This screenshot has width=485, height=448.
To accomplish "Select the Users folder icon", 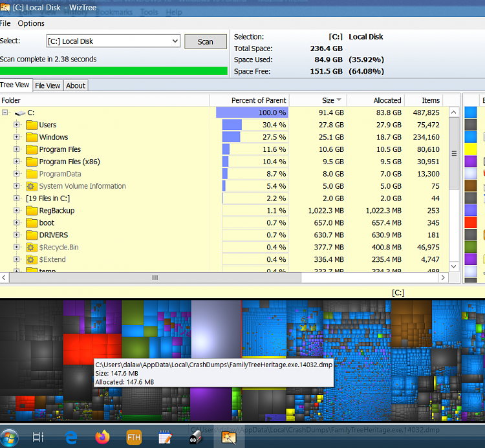I will 32,125.
